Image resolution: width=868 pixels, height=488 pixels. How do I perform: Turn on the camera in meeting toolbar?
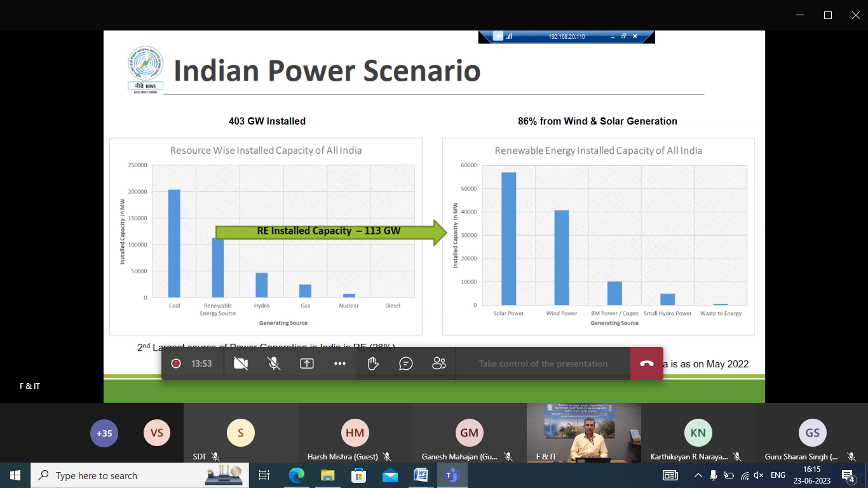pos(241,363)
